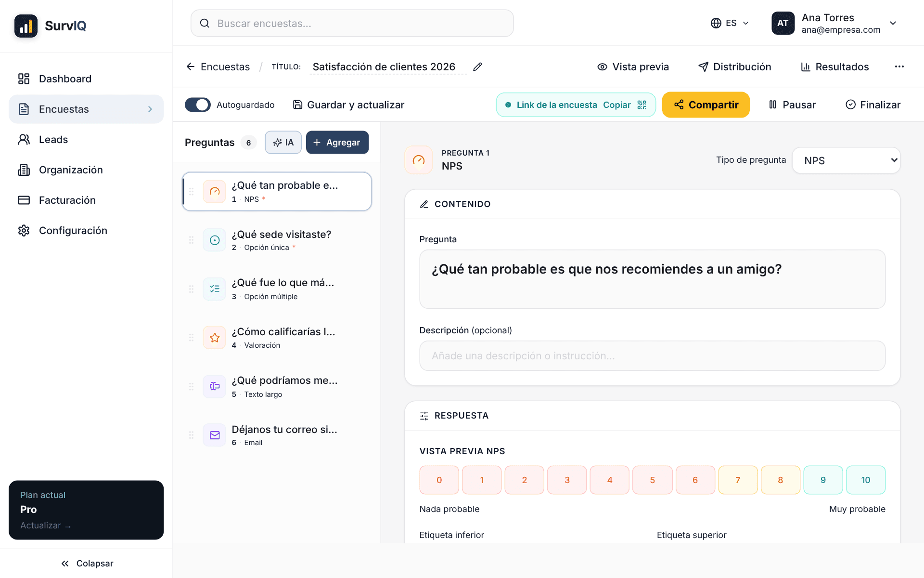Pause the survey with Pausar

(792, 105)
